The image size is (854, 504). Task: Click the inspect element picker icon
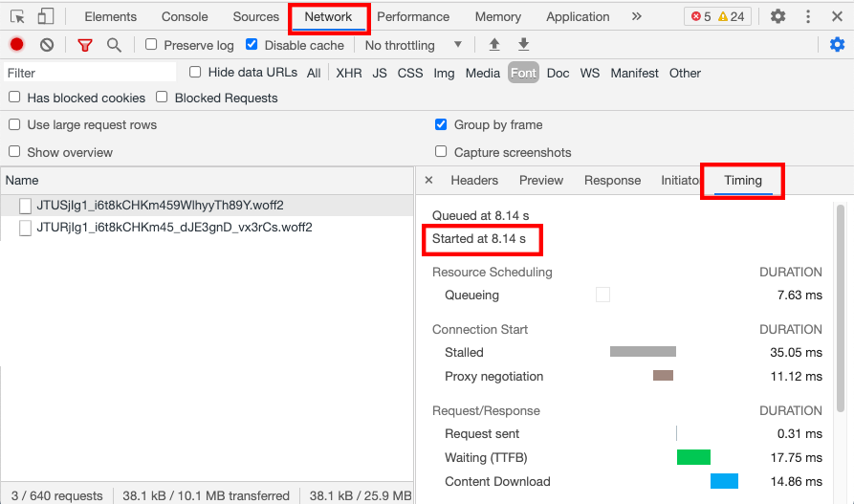(x=17, y=16)
